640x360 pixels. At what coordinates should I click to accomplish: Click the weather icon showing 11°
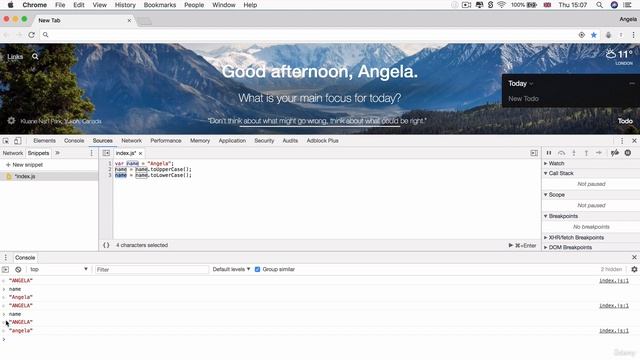[x=611, y=54]
